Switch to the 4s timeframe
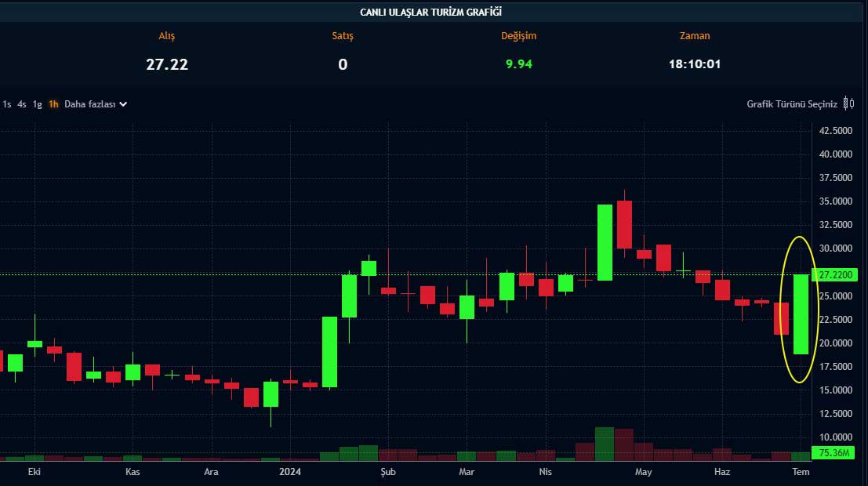This screenshot has height=486, width=868. click(22, 104)
